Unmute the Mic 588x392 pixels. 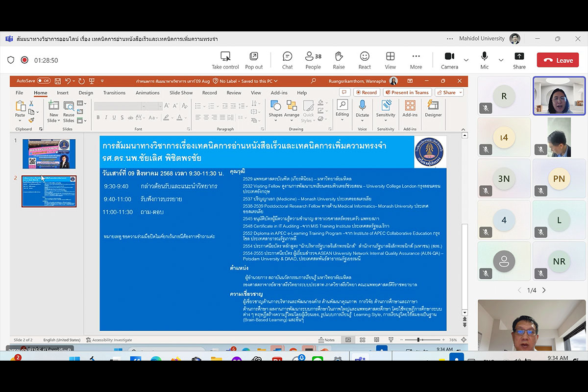pos(484,60)
